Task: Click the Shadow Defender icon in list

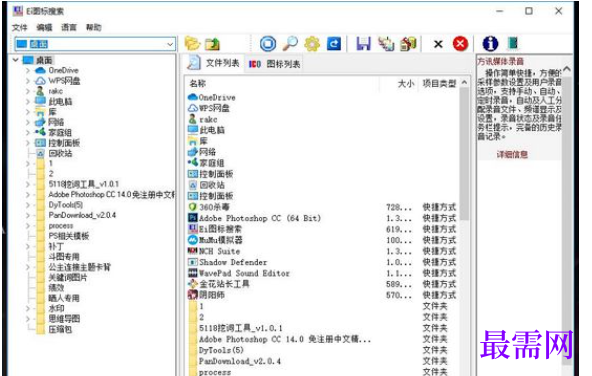Action: coord(193,262)
